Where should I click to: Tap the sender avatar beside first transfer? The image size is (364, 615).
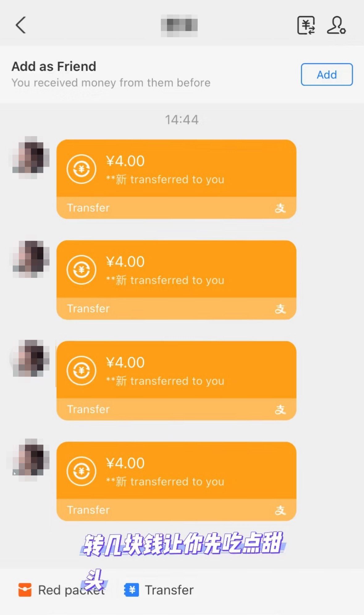pos(31,157)
